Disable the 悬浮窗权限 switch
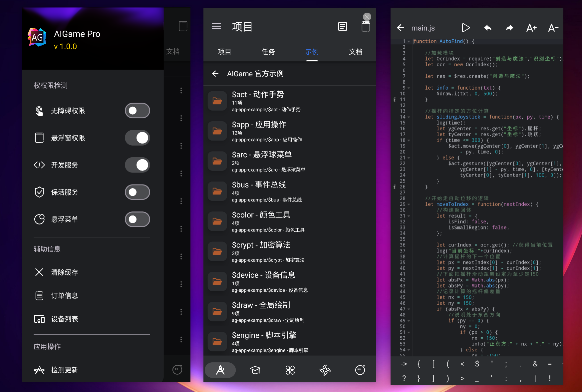This screenshot has width=582, height=392. tap(137, 138)
